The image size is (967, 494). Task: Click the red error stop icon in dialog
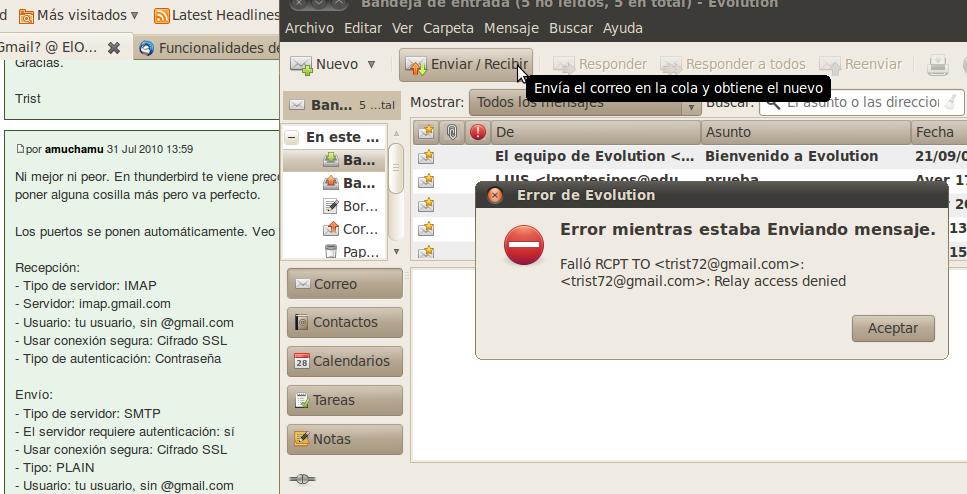tap(524, 245)
